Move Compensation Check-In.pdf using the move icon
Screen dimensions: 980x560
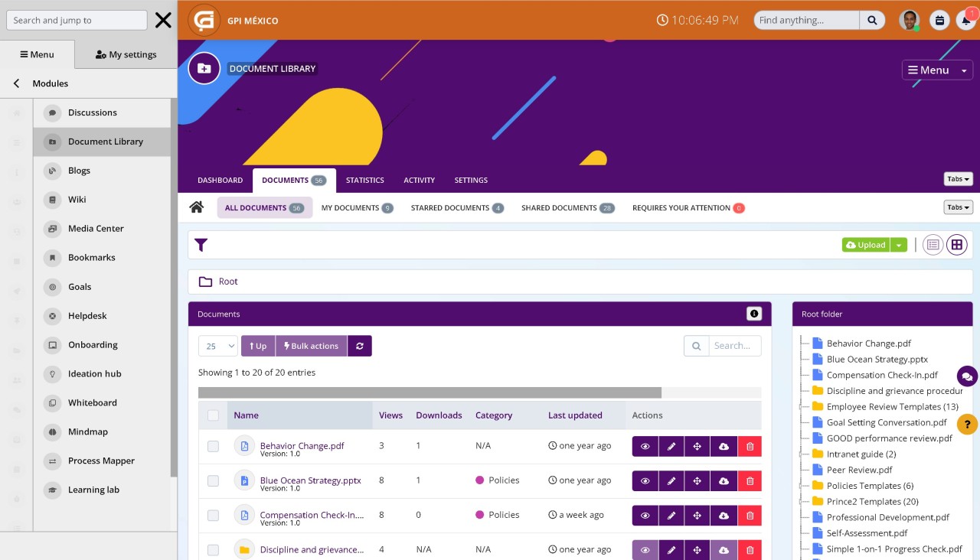coord(697,515)
